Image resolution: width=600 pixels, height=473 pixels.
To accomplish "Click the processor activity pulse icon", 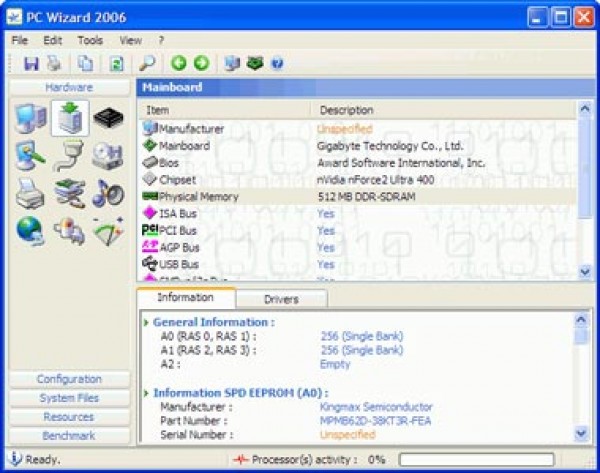I will click(x=241, y=459).
